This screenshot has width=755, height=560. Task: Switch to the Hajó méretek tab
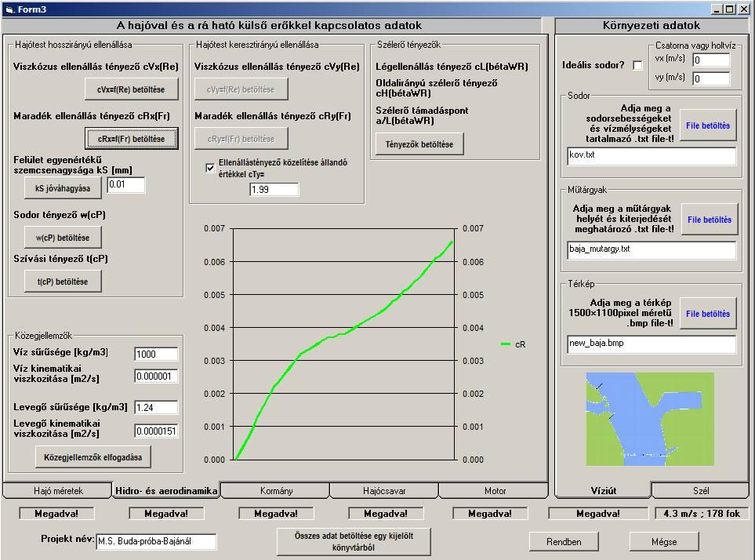click(58, 491)
